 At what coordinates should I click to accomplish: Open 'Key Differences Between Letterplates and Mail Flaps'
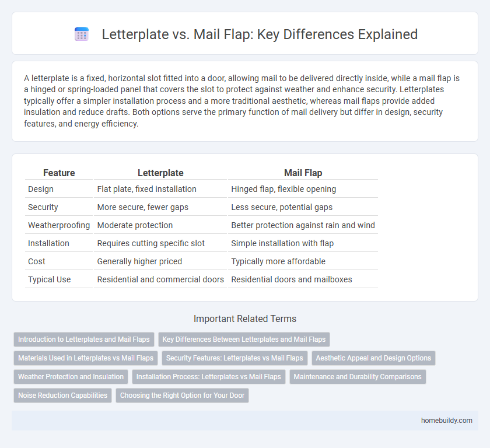(x=244, y=339)
